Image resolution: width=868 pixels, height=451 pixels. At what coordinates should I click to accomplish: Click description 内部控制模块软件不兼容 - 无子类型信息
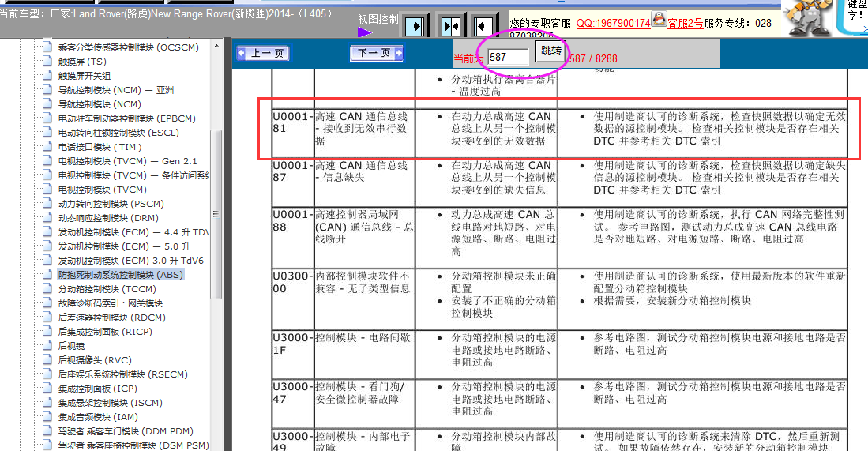363,282
